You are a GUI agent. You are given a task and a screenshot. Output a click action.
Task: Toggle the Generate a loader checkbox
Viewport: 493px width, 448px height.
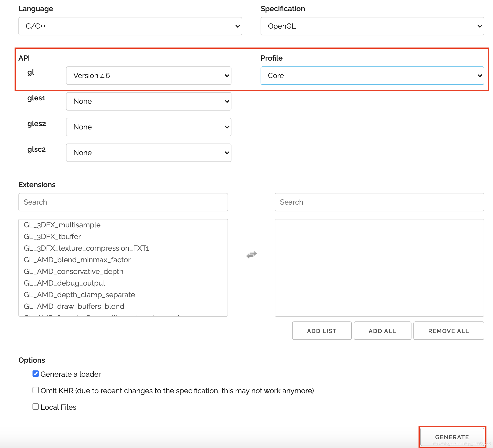[x=36, y=374]
